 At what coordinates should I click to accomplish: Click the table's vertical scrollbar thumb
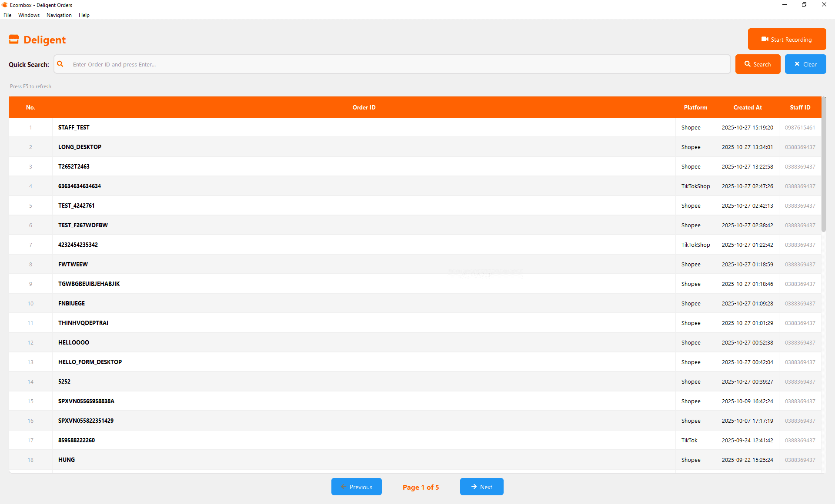(x=823, y=165)
